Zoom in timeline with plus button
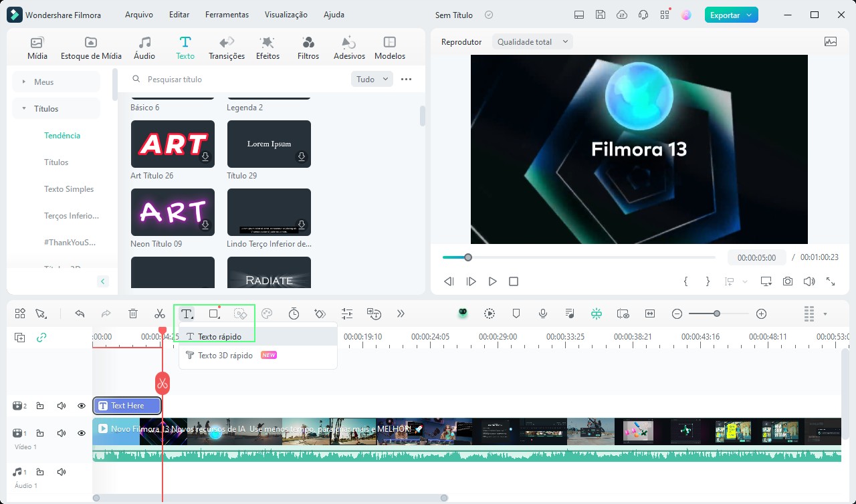This screenshot has width=856, height=504. tap(761, 313)
